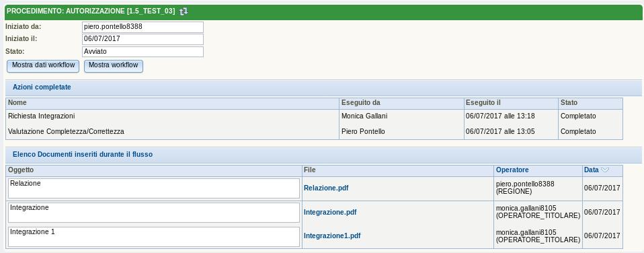Viewport: 644px width, 253px height.
Task: Click the refresh icon beside the procedure title
Action: pyautogui.click(x=184, y=11)
